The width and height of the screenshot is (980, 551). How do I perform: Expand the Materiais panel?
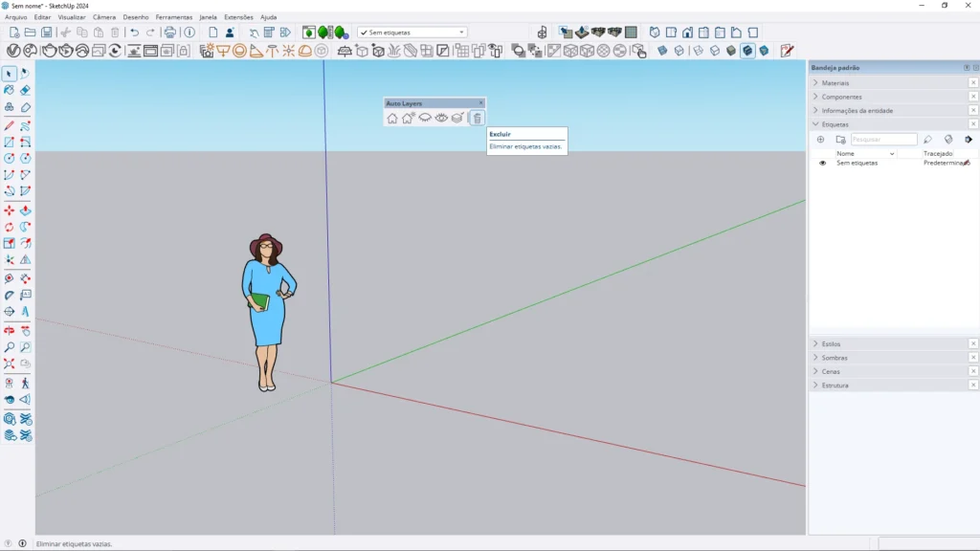pyautogui.click(x=835, y=83)
